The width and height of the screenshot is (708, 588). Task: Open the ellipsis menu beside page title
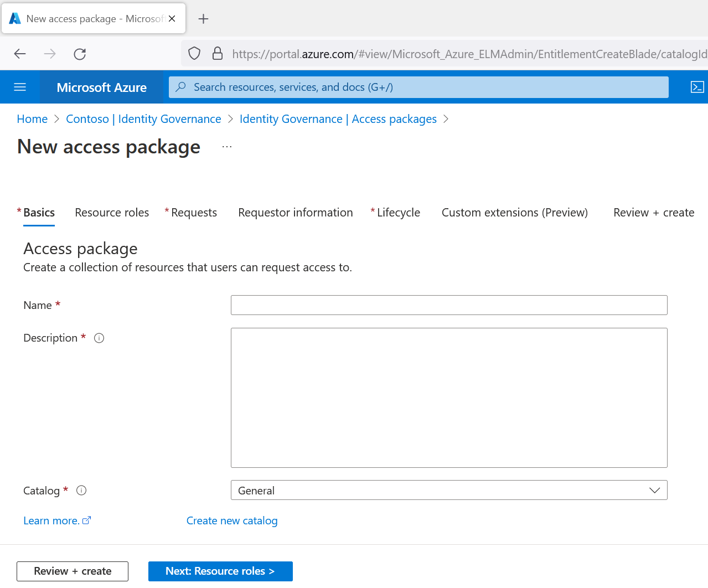227,147
